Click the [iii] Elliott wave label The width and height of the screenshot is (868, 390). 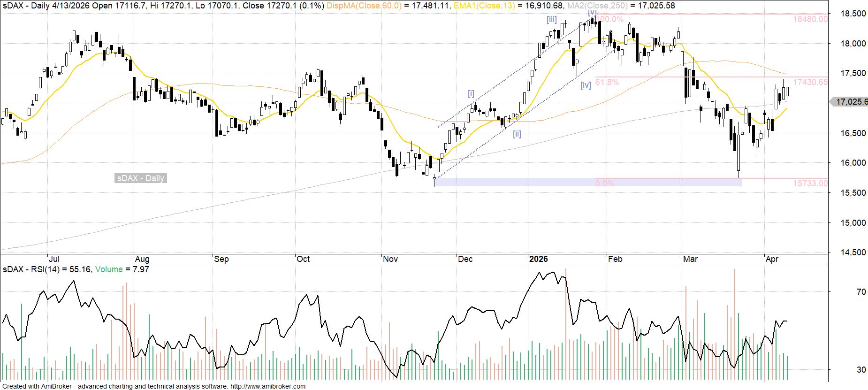[x=551, y=20]
